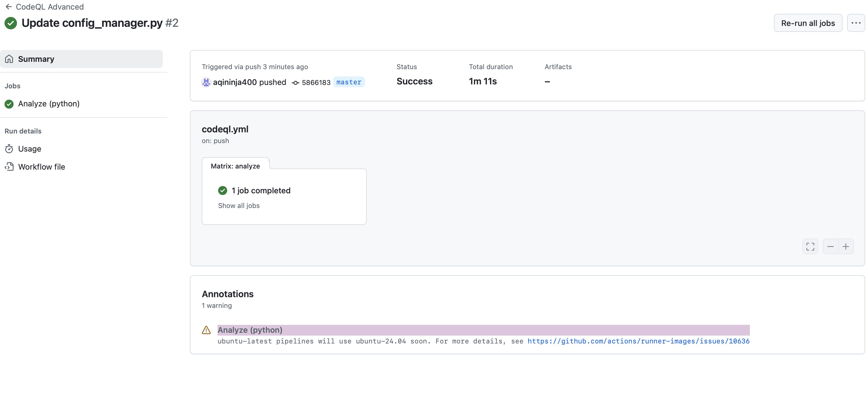Re-run all jobs
This screenshot has height=416, width=868.
click(808, 23)
